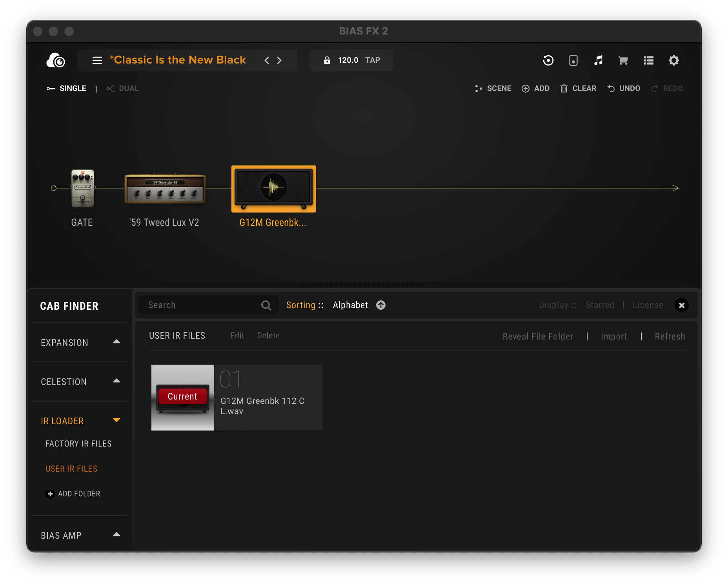Select the Current IR cabinet thumbnail

click(183, 398)
